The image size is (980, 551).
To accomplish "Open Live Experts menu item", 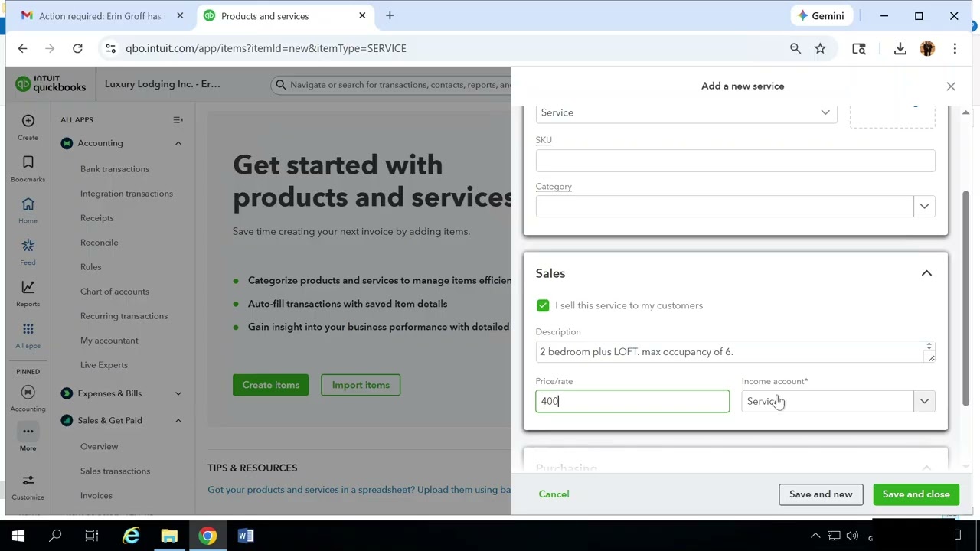I will (104, 365).
